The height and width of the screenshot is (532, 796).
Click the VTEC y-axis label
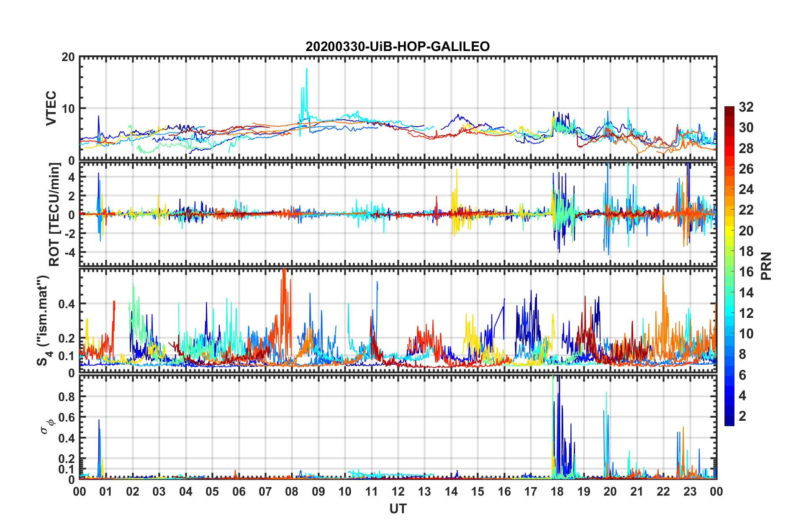[x=51, y=108]
